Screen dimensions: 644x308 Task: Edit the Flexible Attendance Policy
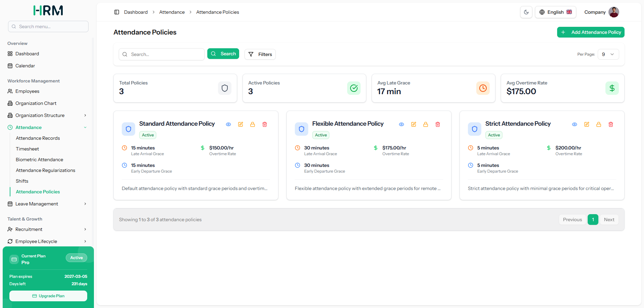click(414, 124)
